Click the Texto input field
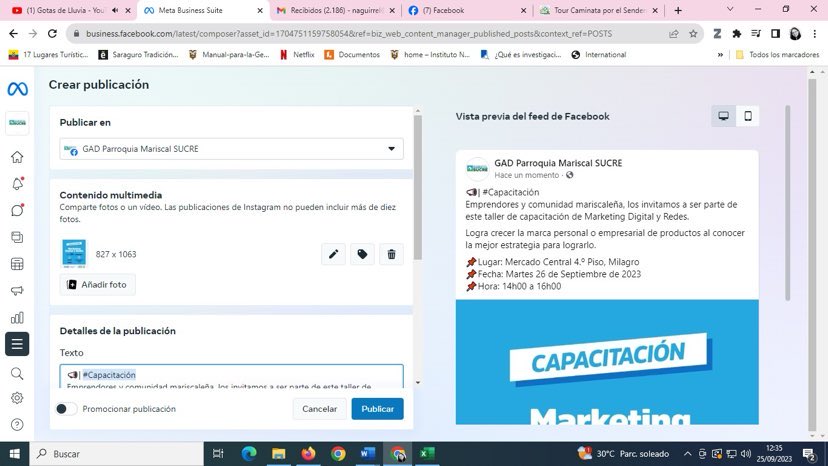 tap(231, 376)
